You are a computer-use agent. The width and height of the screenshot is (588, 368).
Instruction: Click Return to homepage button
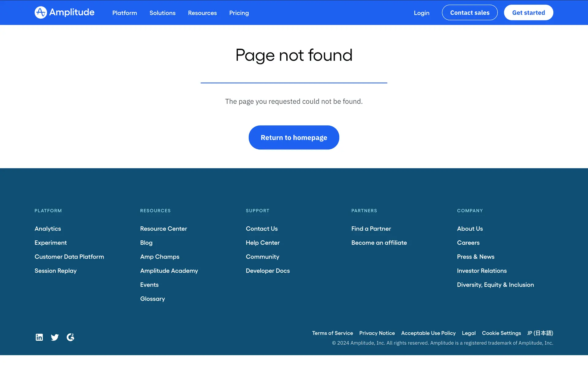[x=294, y=137]
